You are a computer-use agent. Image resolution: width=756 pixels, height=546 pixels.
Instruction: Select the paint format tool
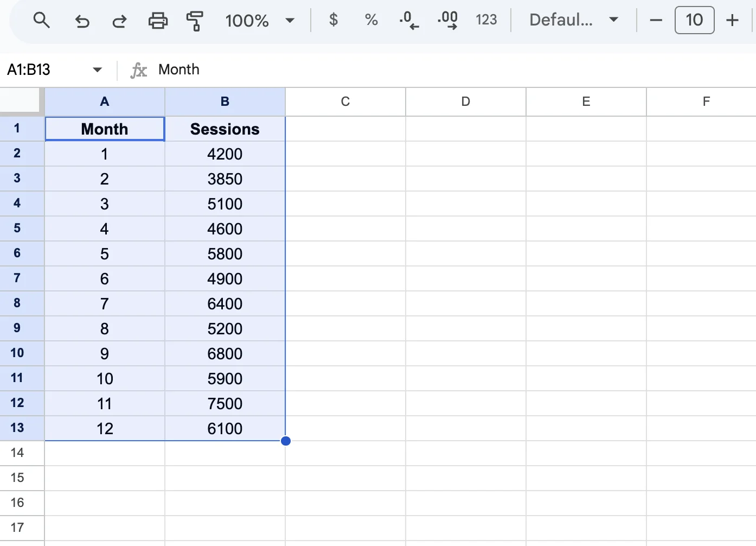[x=195, y=20]
